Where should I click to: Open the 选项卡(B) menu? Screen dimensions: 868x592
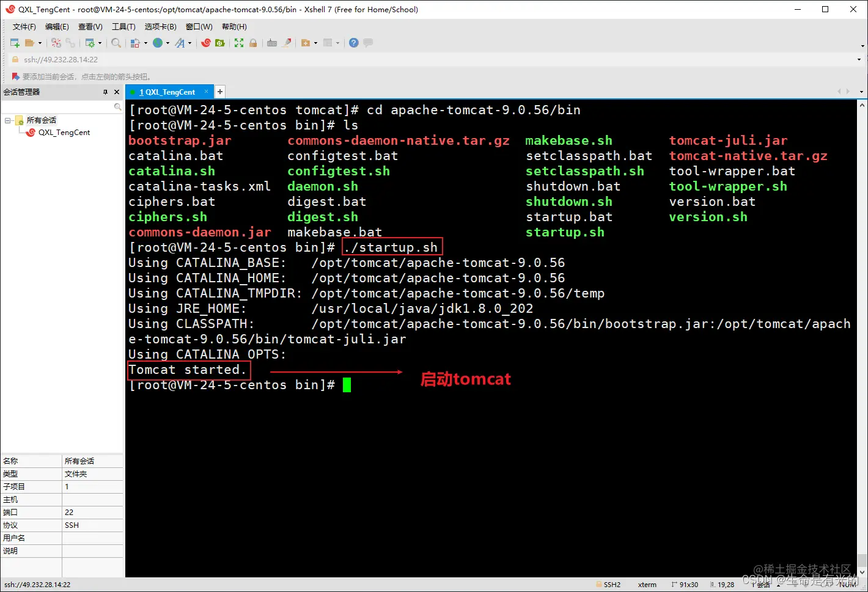[161, 27]
